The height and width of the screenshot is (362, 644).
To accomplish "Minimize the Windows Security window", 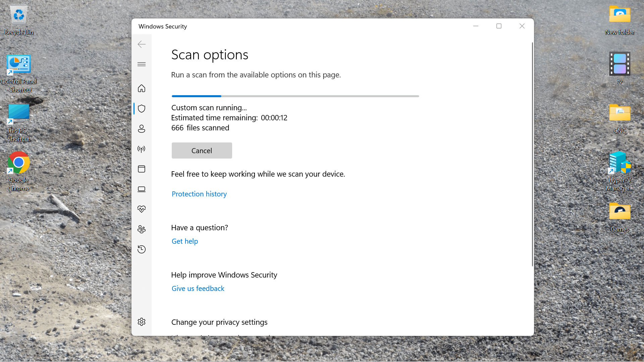I will point(476,26).
